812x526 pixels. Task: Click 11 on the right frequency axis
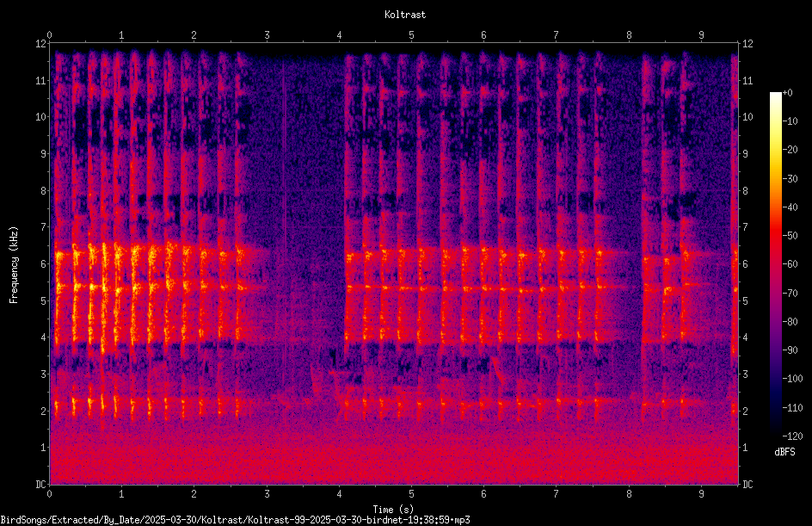[x=747, y=81]
